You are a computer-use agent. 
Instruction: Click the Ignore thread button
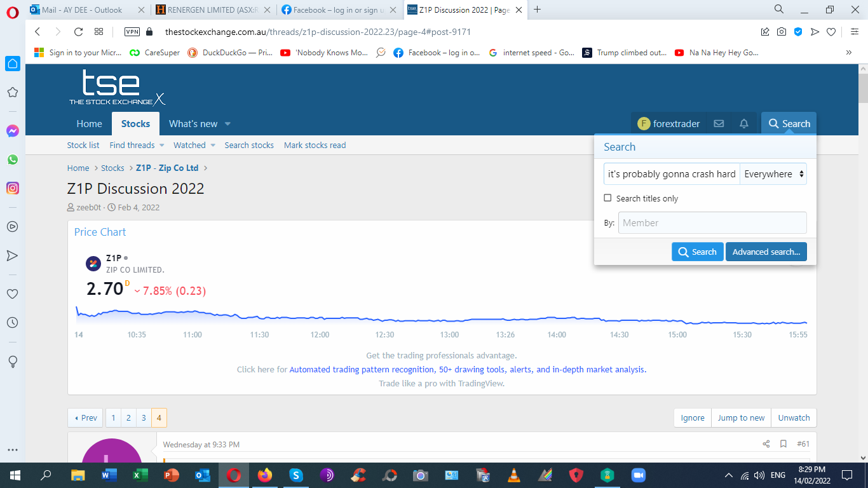coord(693,417)
